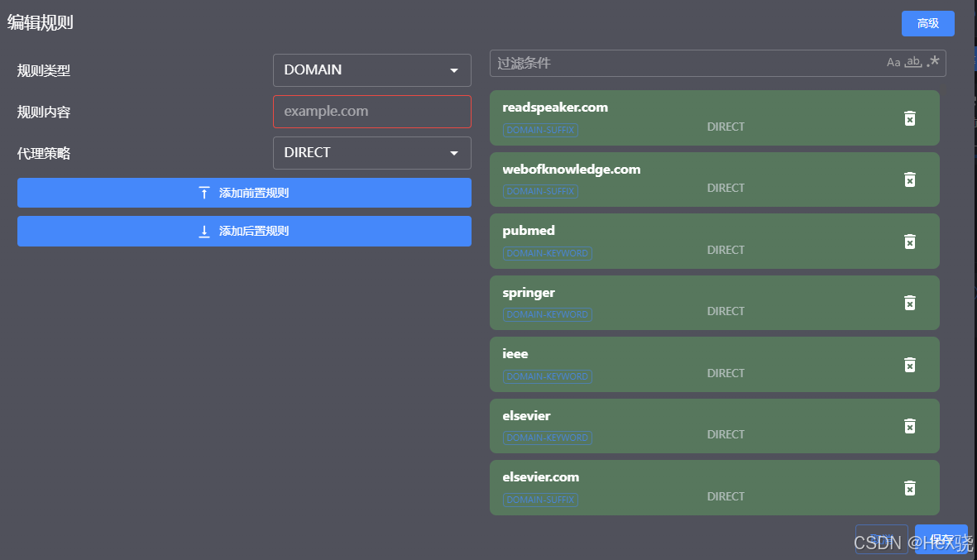Expand the 代理策略 DIRECT dropdown

(x=371, y=153)
